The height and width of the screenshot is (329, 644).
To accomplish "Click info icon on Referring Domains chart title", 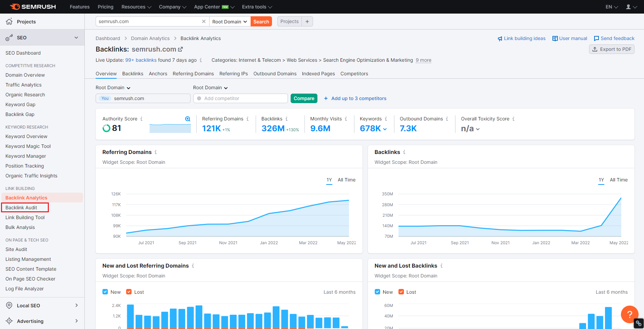I will pos(156,152).
